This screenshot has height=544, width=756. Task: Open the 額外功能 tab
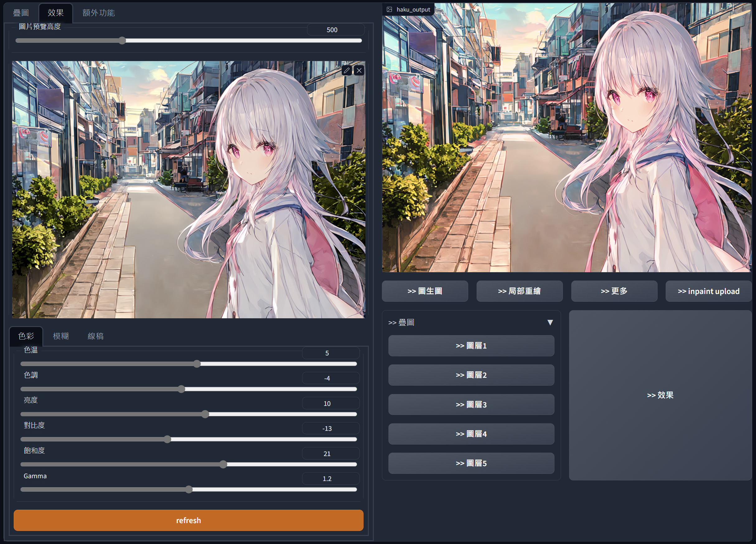(x=98, y=13)
